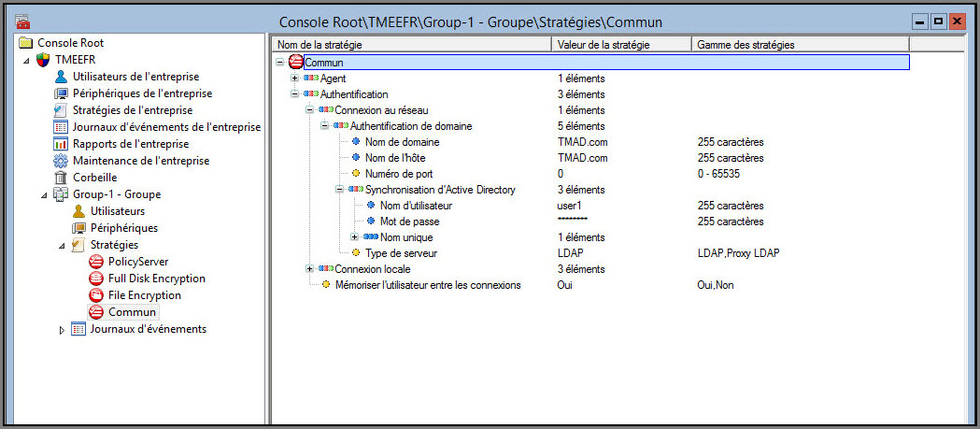Click the Maintenance de l'entreprise gear icon
Viewport: 980px width, 429px height.
[61, 161]
